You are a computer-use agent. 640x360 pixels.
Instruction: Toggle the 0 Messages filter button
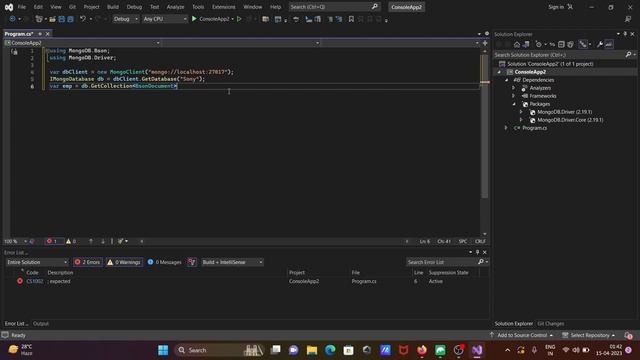point(164,262)
